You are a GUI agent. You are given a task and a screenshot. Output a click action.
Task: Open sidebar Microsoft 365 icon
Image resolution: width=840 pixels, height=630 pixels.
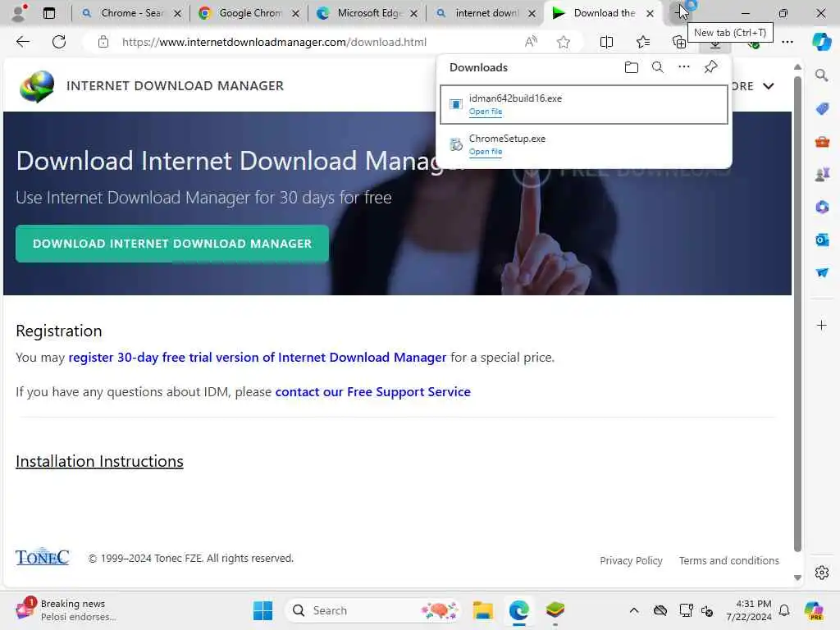pyautogui.click(x=822, y=207)
